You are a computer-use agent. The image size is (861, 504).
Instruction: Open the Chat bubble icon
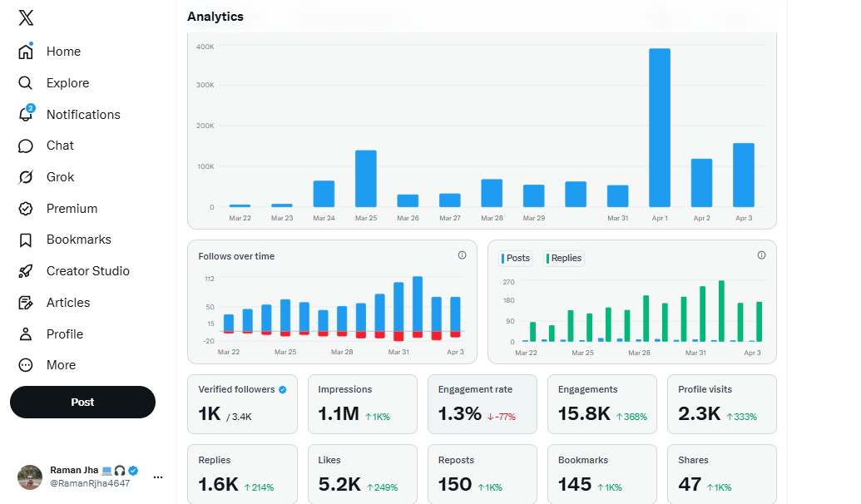[x=25, y=146]
